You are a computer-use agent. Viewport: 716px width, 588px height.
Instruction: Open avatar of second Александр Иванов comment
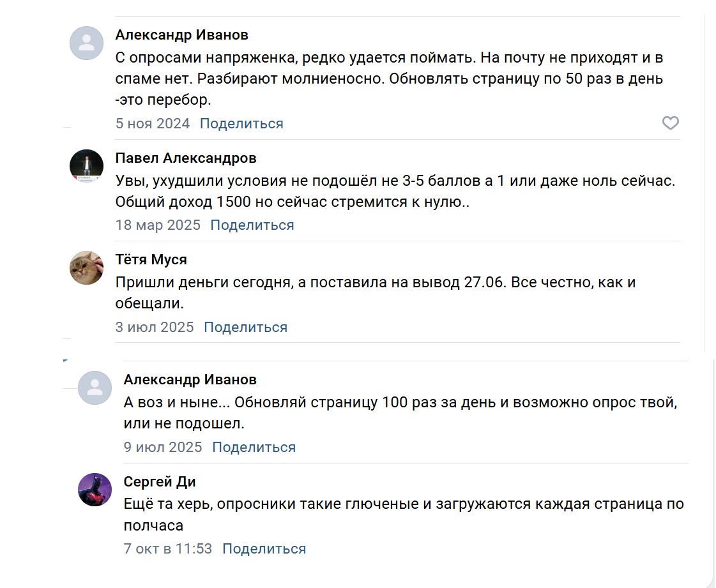pyautogui.click(x=95, y=388)
